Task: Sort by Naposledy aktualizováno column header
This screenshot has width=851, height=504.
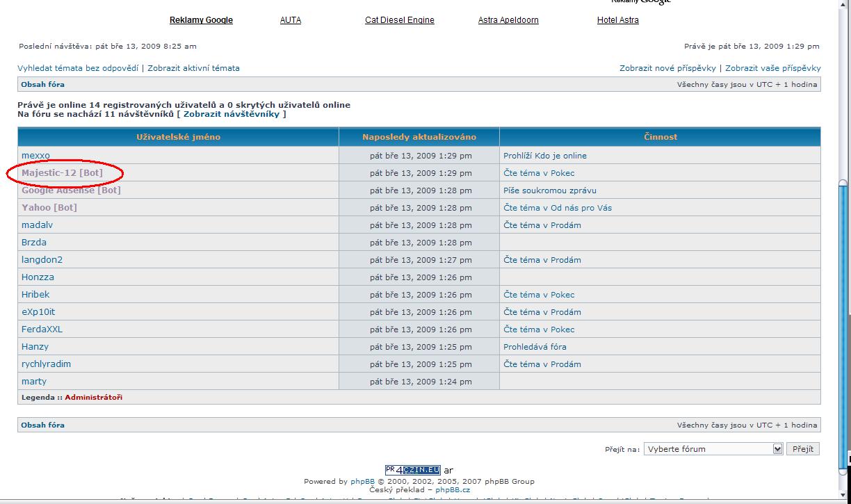Action: pyautogui.click(x=419, y=137)
